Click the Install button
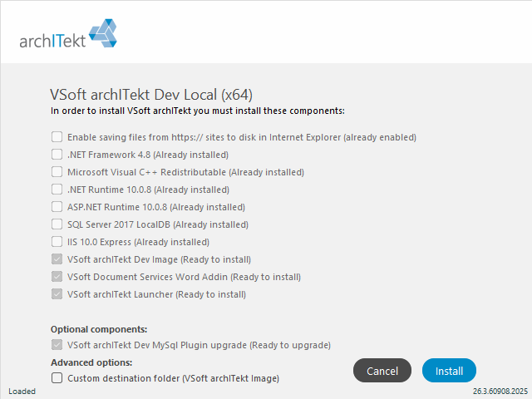Screen dimensions: 532x399 click(449, 371)
